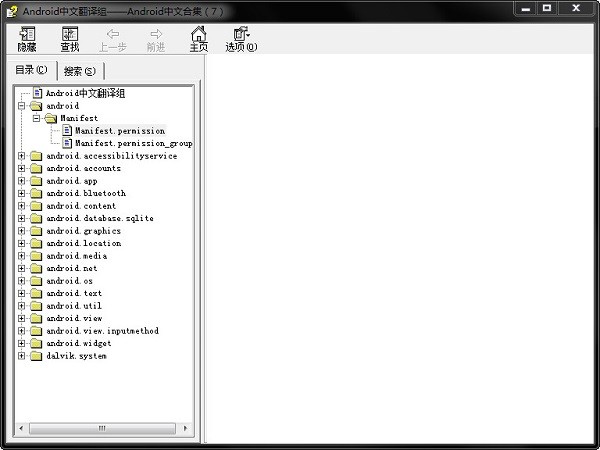Open the Options (选项) toolbar menu
Viewport: 600px width, 450px height.
pos(241,37)
